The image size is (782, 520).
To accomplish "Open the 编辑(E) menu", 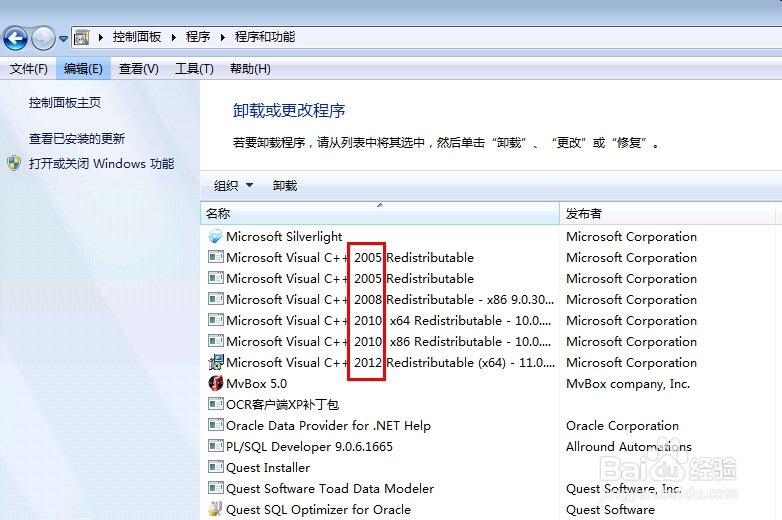I will pyautogui.click(x=83, y=69).
